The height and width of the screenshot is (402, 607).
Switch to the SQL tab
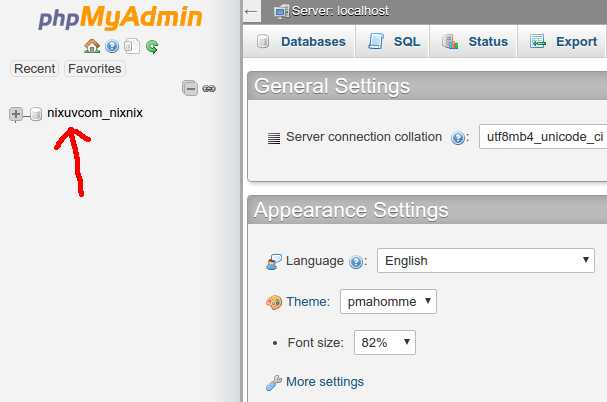(393, 41)
